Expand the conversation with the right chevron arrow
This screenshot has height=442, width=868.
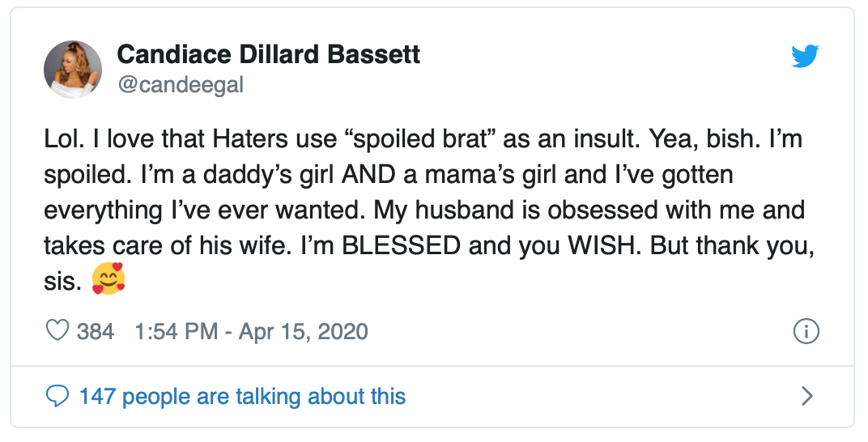click(x=806, y=396)
